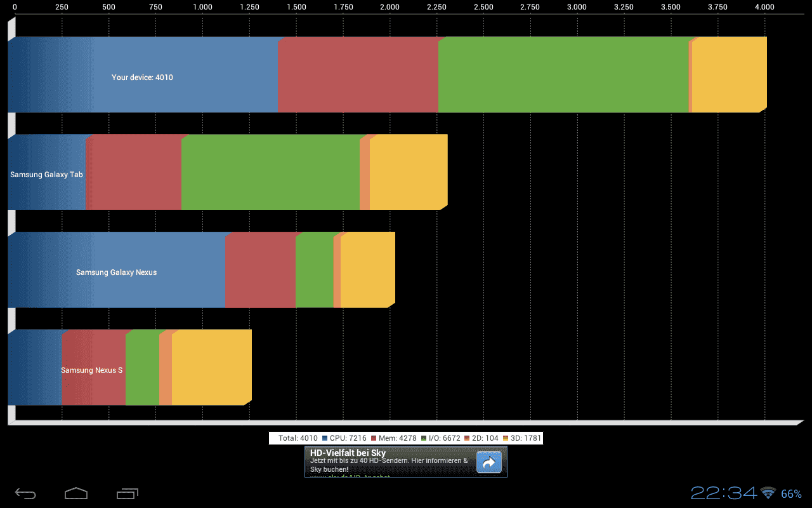812x508 pixels.
Task: Click the "1.000" axis label
Action: click(x=202, y=7)
